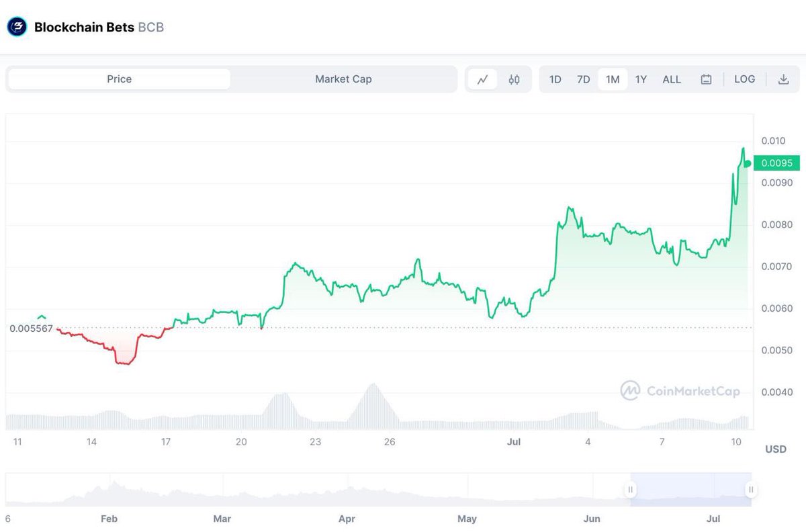Click the BCB ticker symbol
Image resolution: width=806 pixels, height=532 pixels.
point(150,28)
